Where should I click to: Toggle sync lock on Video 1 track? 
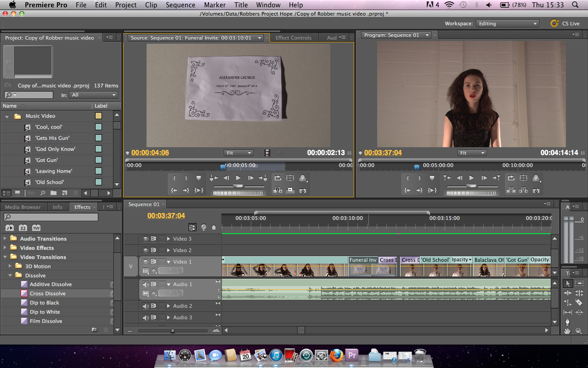coord(153,262)
